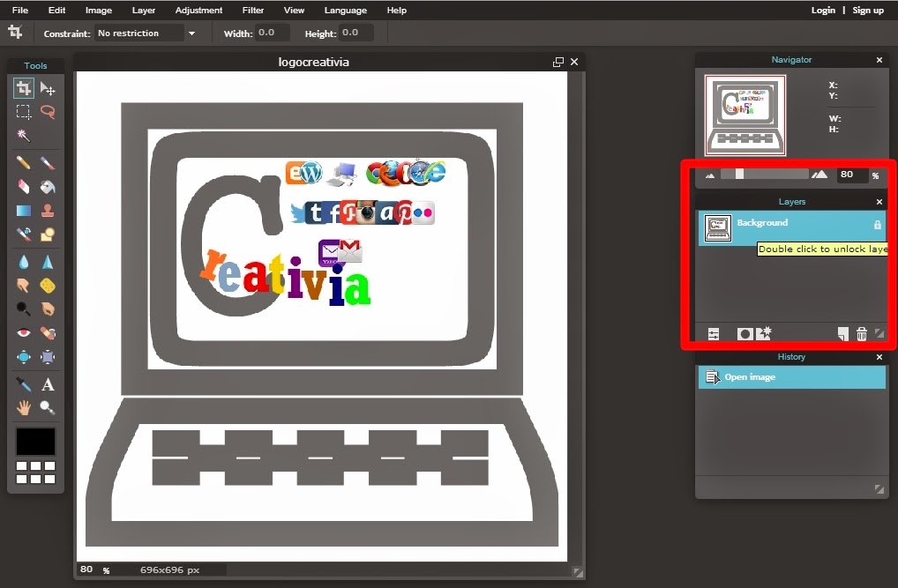Click the Navigator zoom slider
The width and height of the screenshot is (898, 588).
(764, 174)
